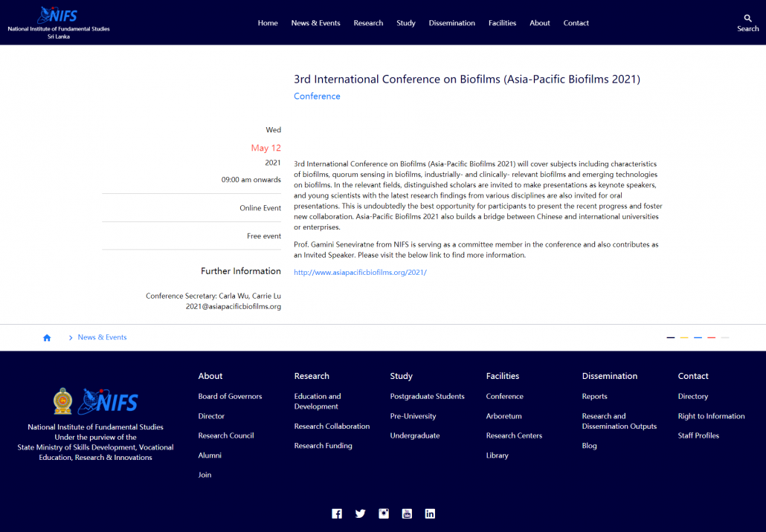Click the blue Conference category link

[x=317, y=96]
